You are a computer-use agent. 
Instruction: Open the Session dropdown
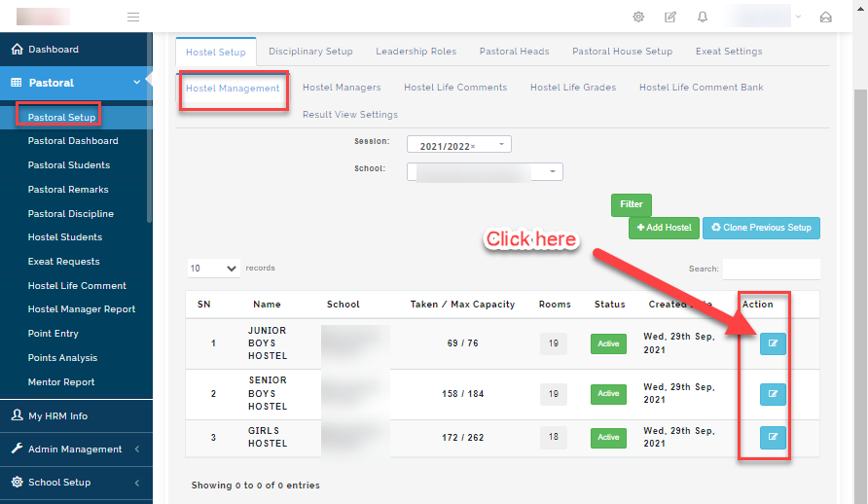pyautogui.click(x=459, y=144)
